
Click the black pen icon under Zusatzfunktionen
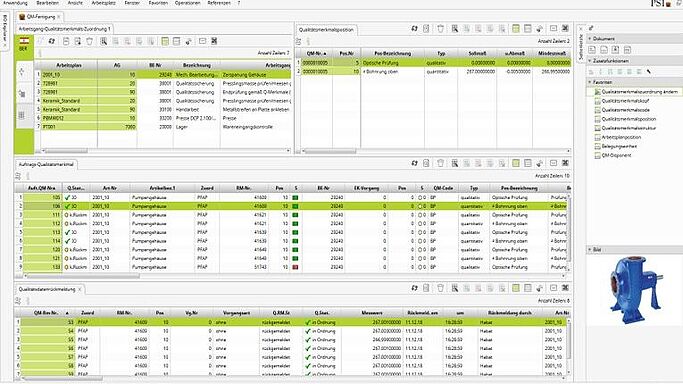pyautogui.click(x=649, y=71)
